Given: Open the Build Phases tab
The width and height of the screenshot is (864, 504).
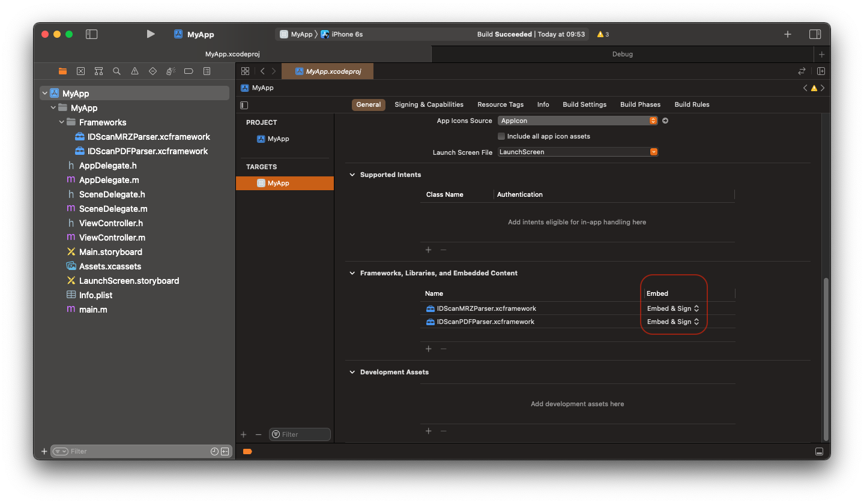Looking at the screenshot, I should 640,104.
